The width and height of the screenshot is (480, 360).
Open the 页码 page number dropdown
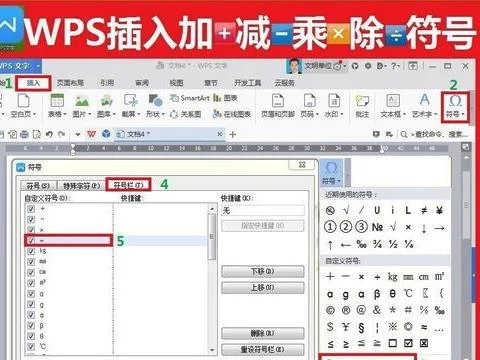309,106
